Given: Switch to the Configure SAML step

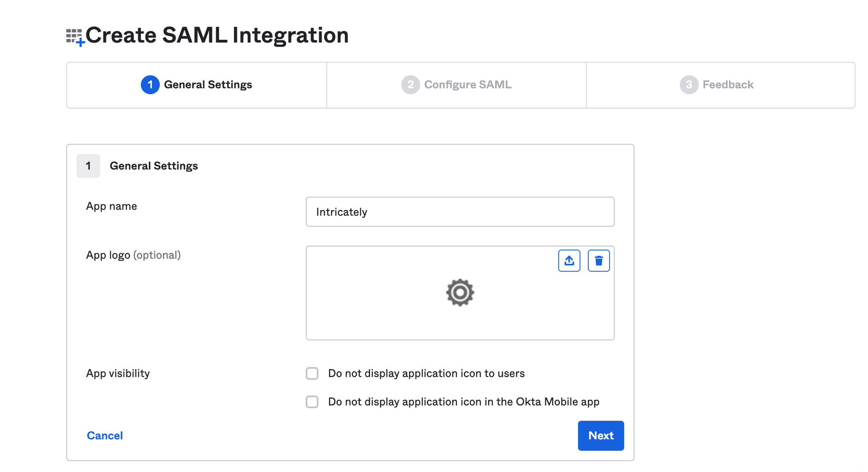Looking at the screenshot, I should coord(467,85).
